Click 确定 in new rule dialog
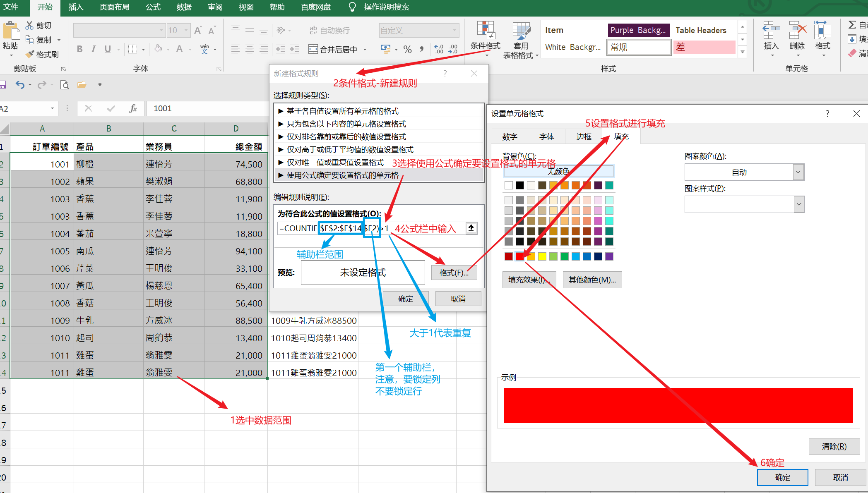 pos(405,299)
